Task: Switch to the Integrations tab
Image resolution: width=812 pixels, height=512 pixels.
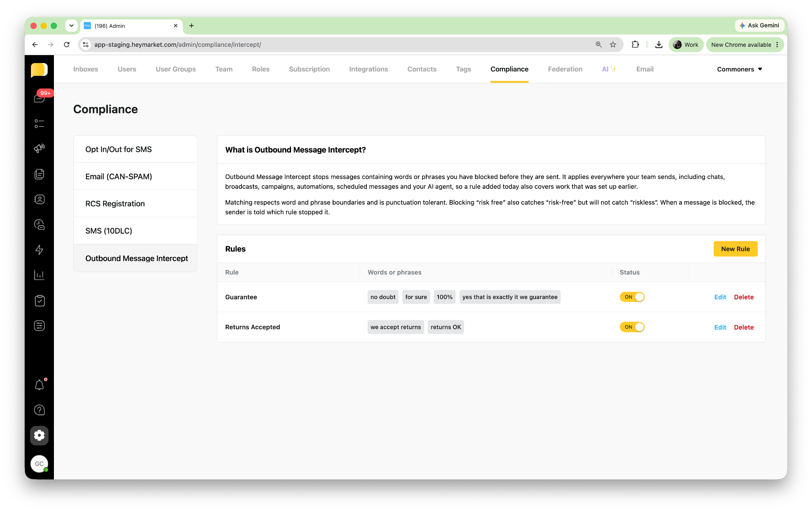Action: click(x=369, y=69)
